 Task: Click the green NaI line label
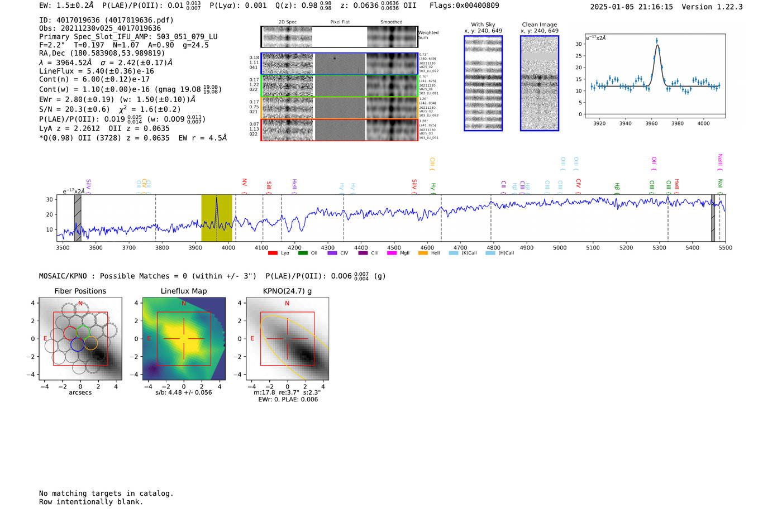click(720, 186)
